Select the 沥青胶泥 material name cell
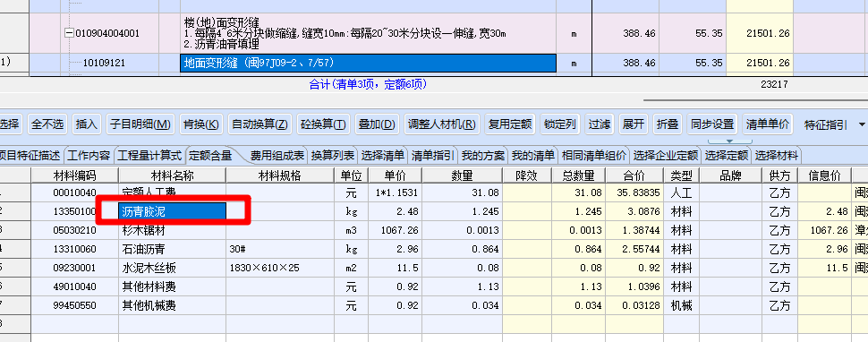The height and width of the screenshot is (342, 868). [x=172, y=211]
